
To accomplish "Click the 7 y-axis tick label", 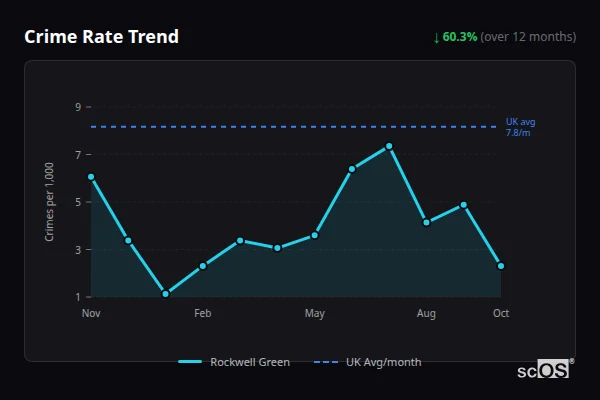I will click(x=78, y=155).
